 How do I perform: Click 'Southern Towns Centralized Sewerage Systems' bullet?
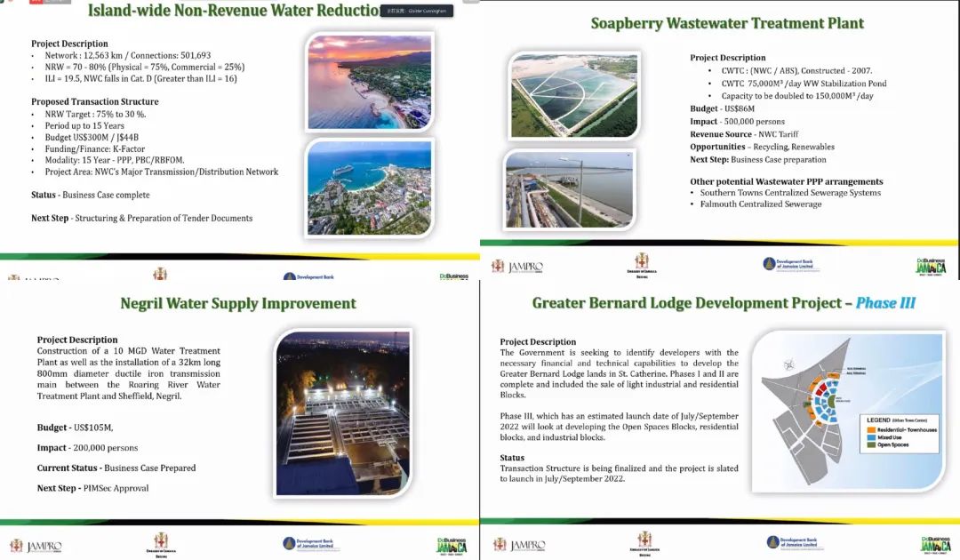(790, 192)
